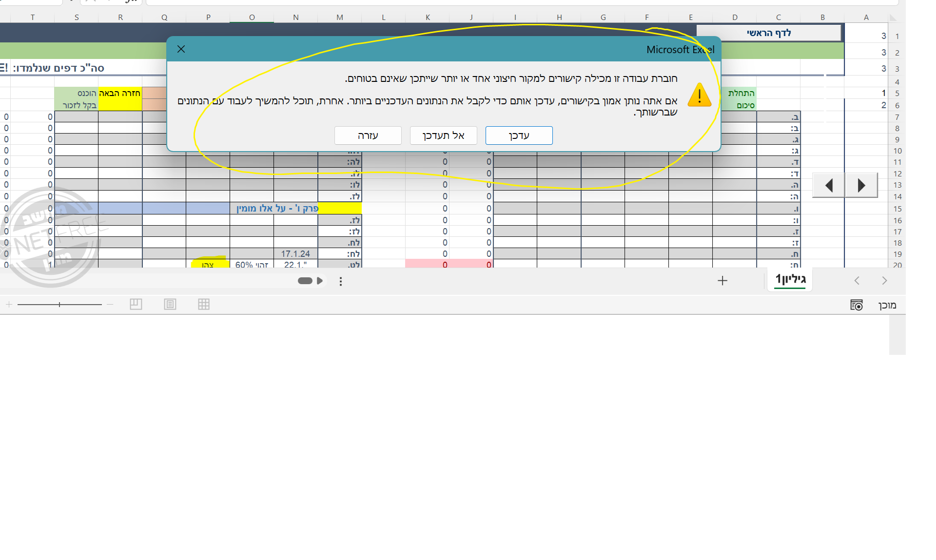Select row 15 header

coord(897,209)
